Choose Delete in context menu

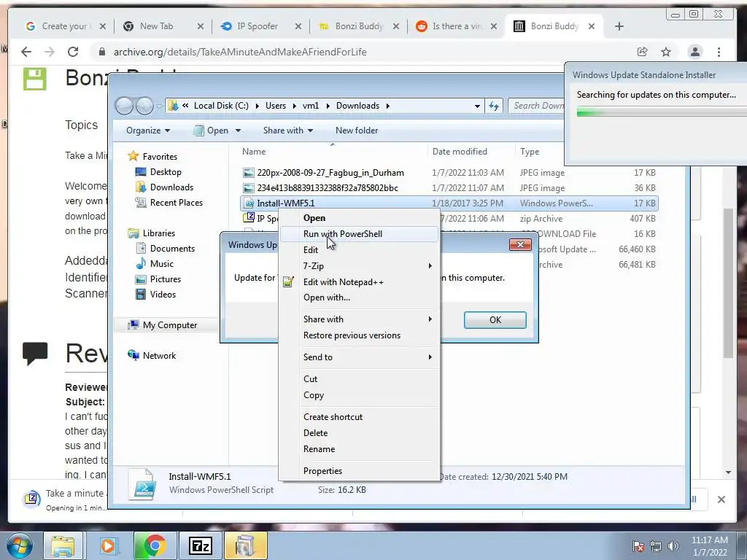click(x=358, y=433)
